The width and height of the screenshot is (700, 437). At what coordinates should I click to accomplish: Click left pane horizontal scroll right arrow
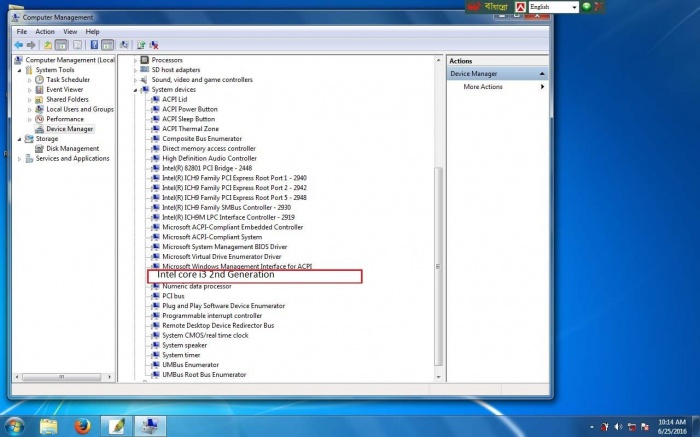pyautogui.click(x=109, y=377)
